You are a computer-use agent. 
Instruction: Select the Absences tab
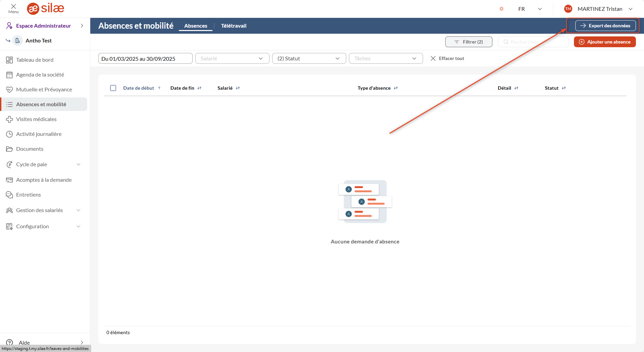pyautogui.click(x=196, y=26)
